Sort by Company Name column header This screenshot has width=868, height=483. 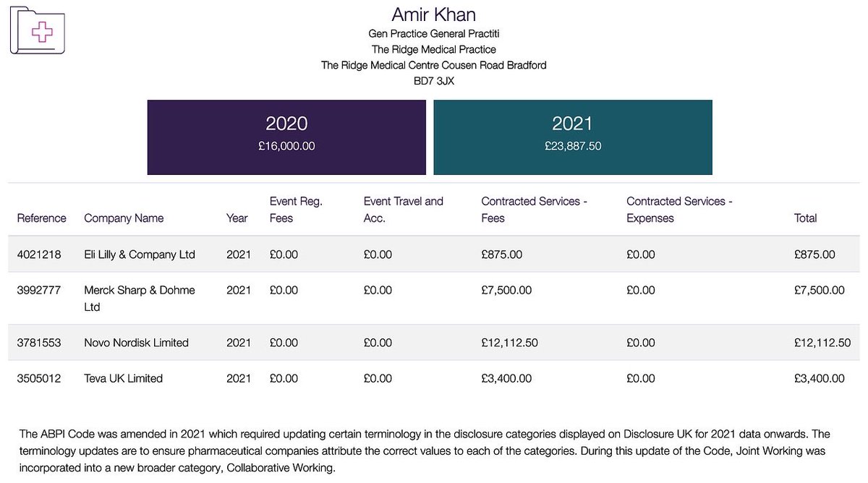(x=124, y=218)
